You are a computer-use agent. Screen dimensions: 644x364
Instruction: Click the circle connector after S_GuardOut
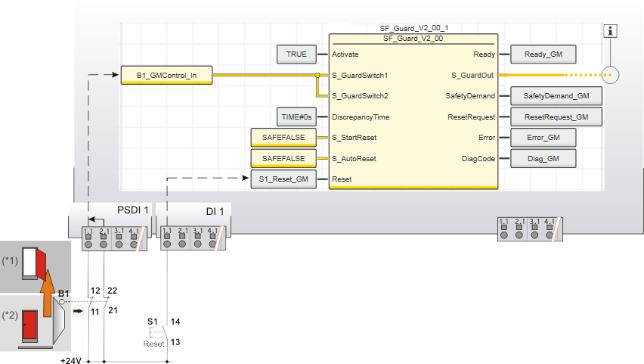point(611,75)
